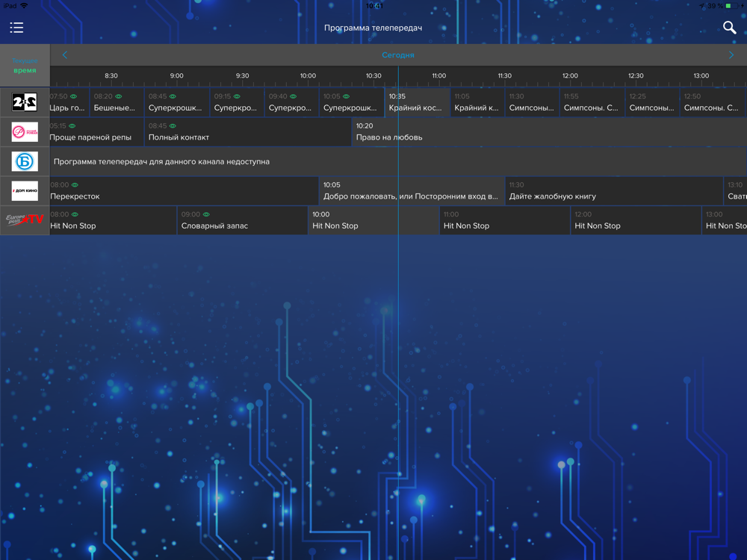Viewport: 747px width, 560px height.
Task: Open the hamburger menu icon
Action: (x=16, y=28)
